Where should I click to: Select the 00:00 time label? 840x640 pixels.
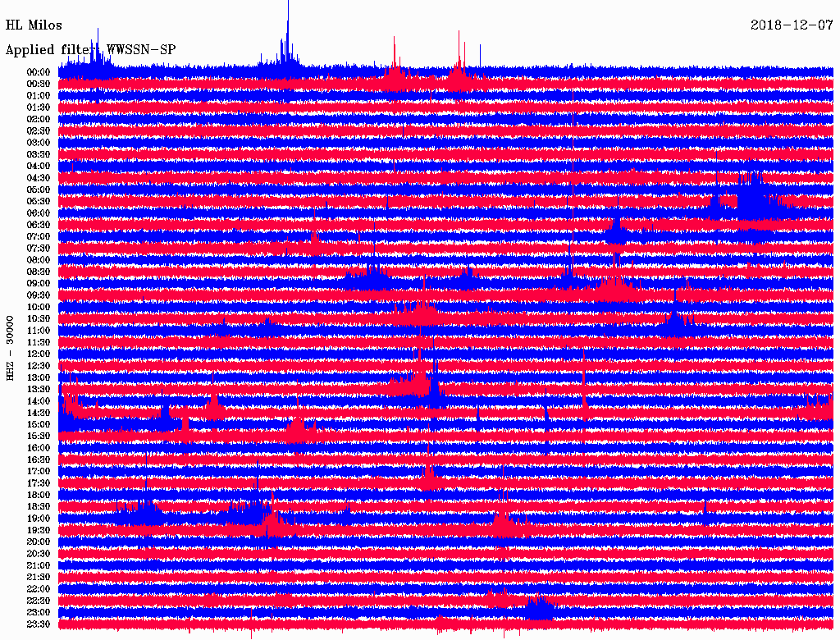[x=39, y=72]
